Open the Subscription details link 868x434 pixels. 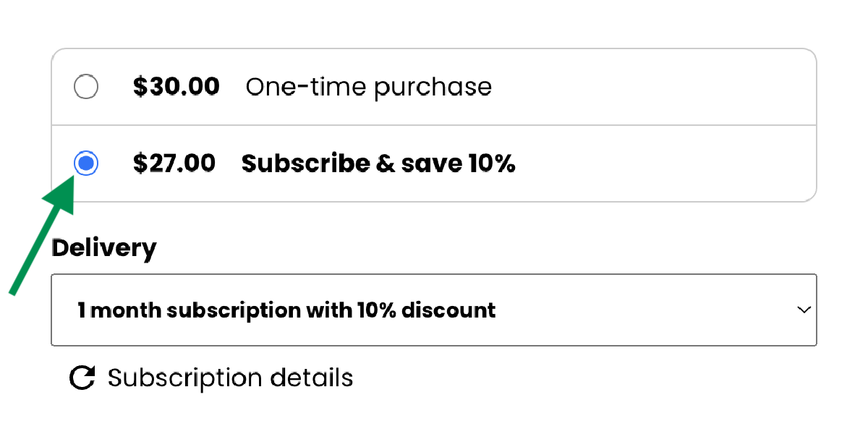coord(230,378)
